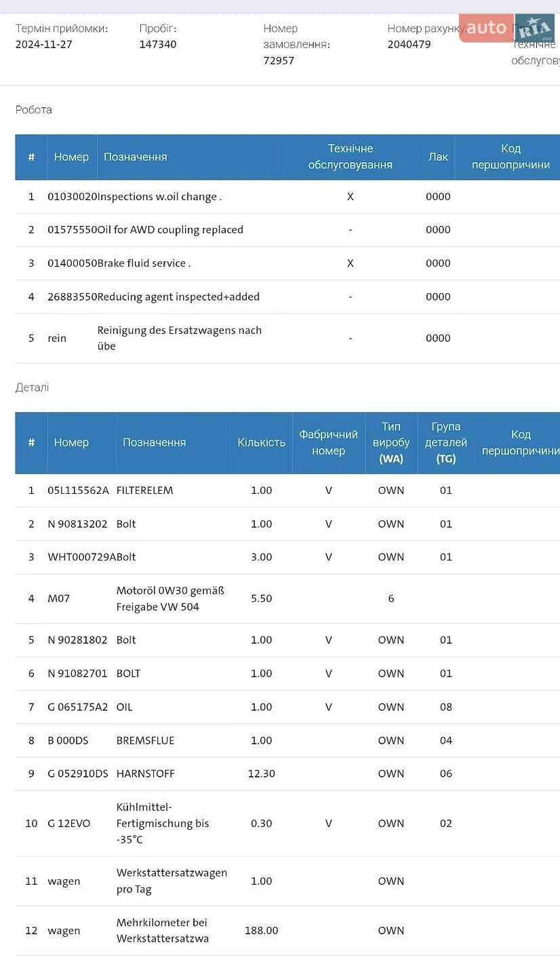This screenshot has width=560, height=977.
Task: Select part number G 065175A2
Action: (78, 707)
